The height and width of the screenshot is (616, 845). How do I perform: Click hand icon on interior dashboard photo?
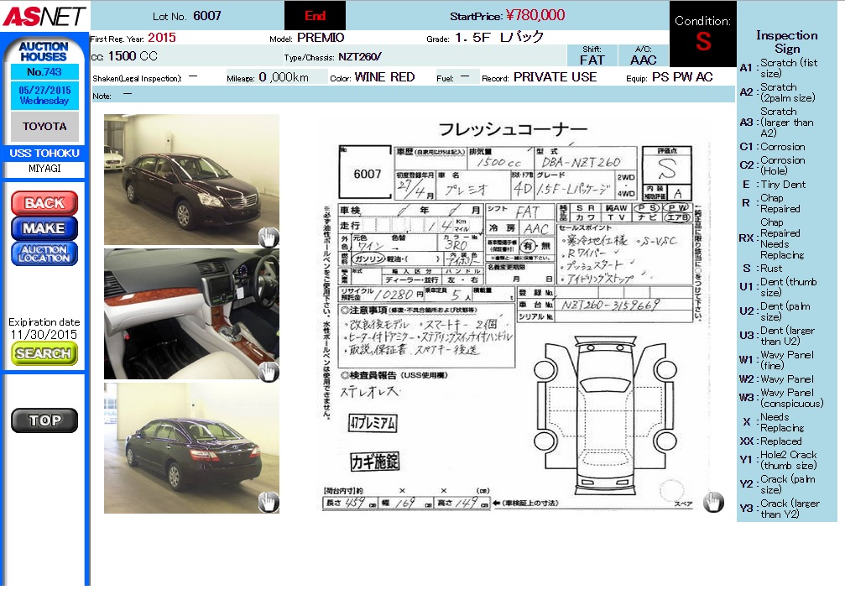pyautogui.click(x=268, y=371)
